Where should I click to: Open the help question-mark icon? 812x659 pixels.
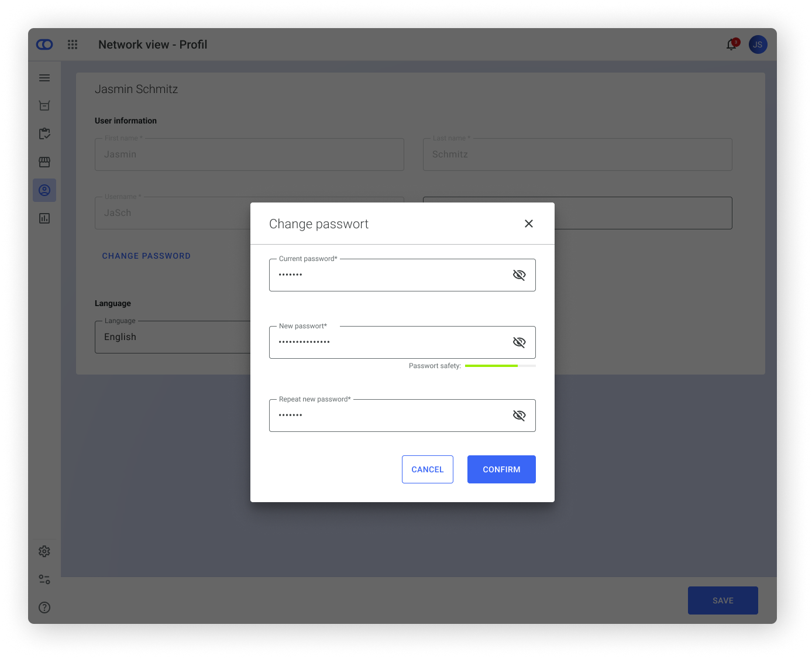coord(44,607)
